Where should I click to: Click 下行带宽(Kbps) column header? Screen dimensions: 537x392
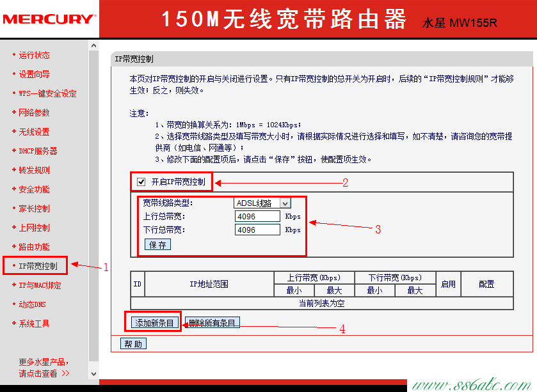395,278
